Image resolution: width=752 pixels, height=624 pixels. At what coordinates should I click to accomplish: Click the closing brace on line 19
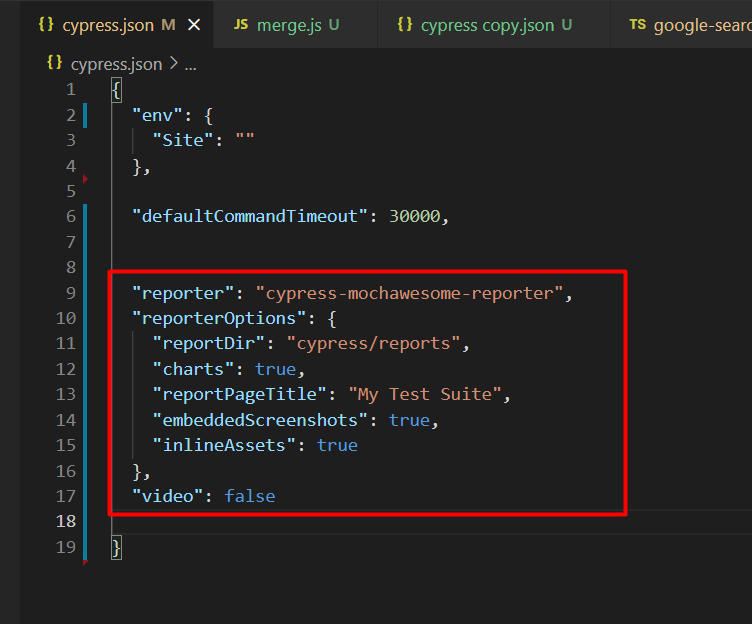coord(117,548)
